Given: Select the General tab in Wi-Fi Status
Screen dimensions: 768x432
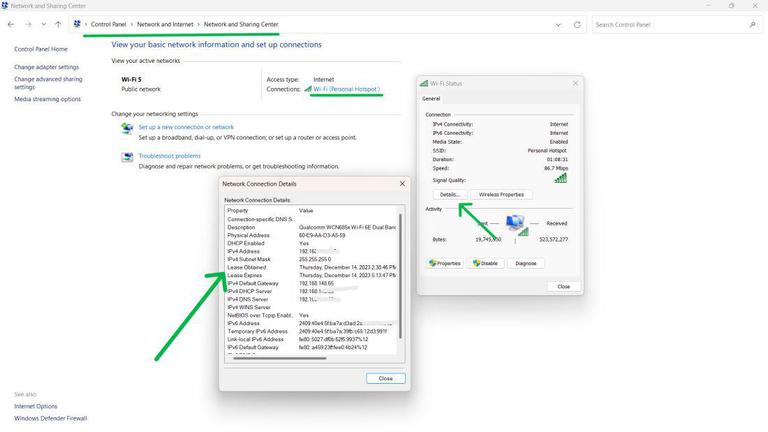Looking at the screenshot, I should [431, 98].
